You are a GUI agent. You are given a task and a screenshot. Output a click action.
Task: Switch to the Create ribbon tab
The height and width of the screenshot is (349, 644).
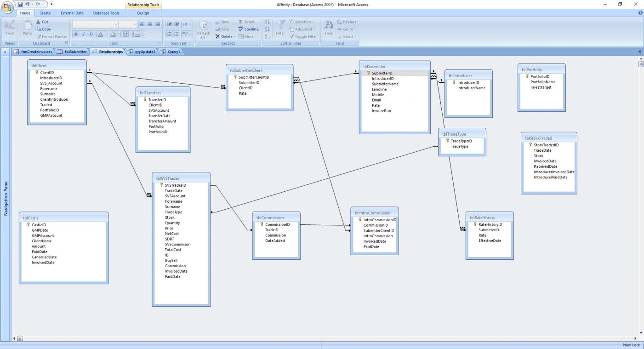pos(45,13)
